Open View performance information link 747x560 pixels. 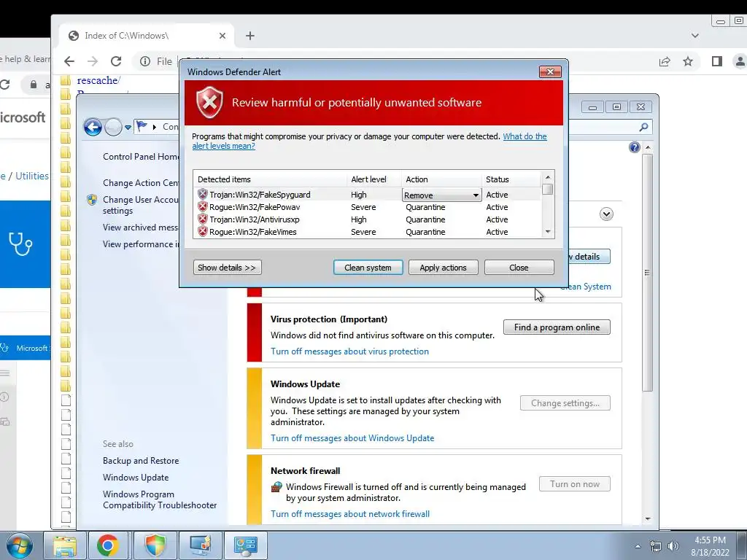[x=141, y=244]
